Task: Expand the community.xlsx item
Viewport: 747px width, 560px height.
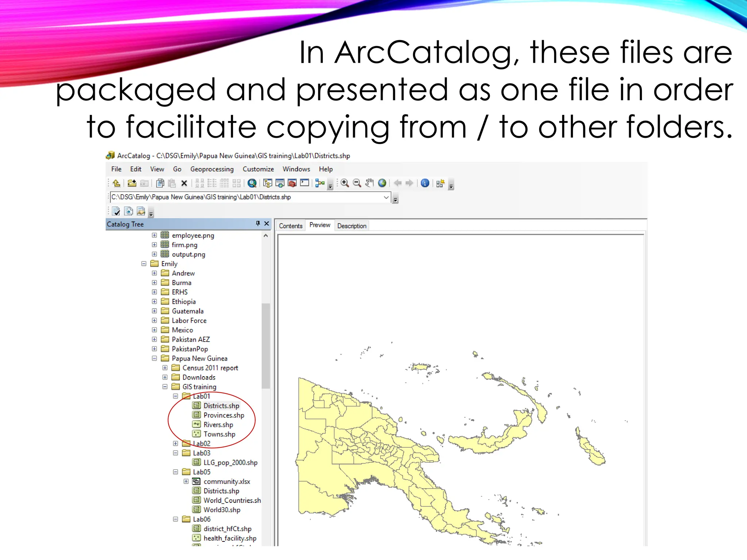Action: coord(186,482)
